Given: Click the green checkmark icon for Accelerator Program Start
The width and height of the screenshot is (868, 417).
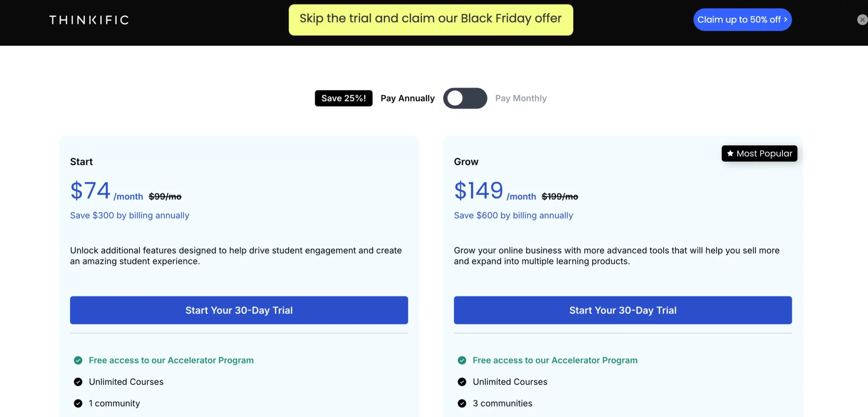Looking at the screenshot, I should [78, 360].
